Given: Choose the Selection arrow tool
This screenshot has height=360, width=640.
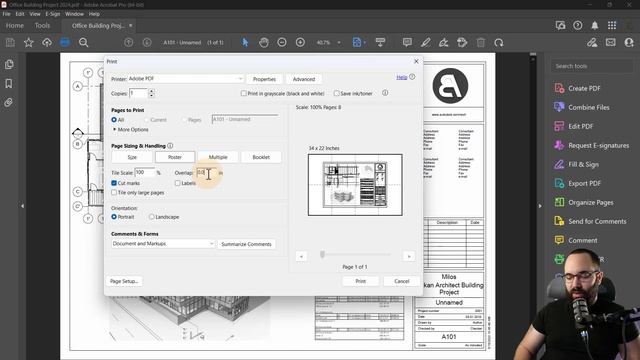Looking at the screenshot, I should [x=245, y=42].
